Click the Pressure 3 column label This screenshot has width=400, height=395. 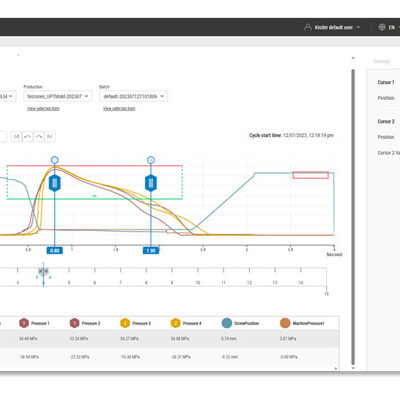[142, 323]
